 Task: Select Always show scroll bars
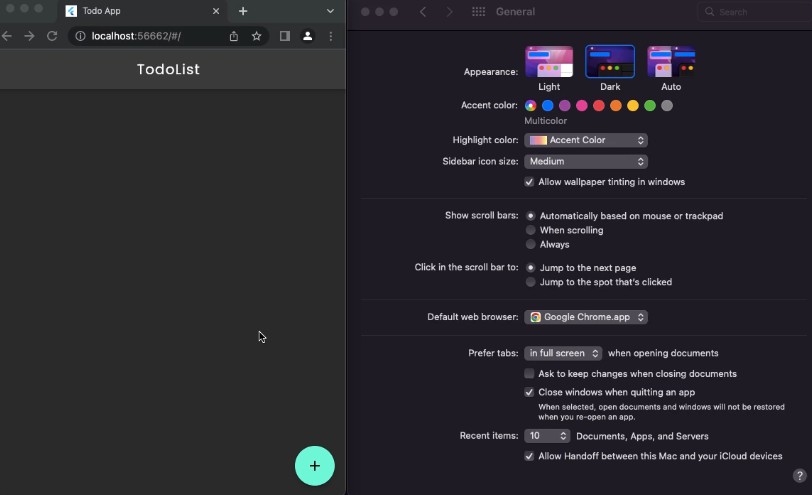[530, 244]
